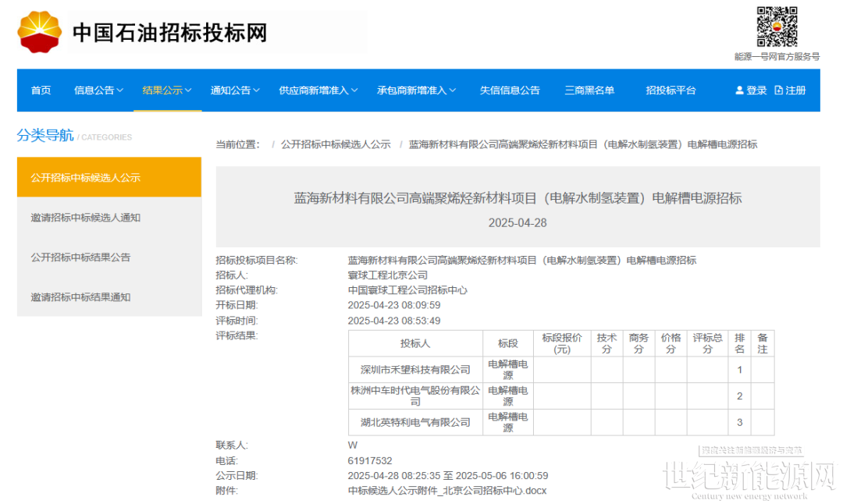The width and height of the screenshot is (843, 504).
Task: Click breadcrumb project title link
Action: pos(583,144)
